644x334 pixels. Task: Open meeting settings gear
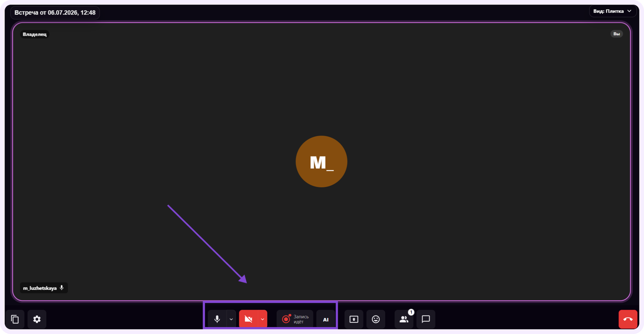tap(37, 319)
